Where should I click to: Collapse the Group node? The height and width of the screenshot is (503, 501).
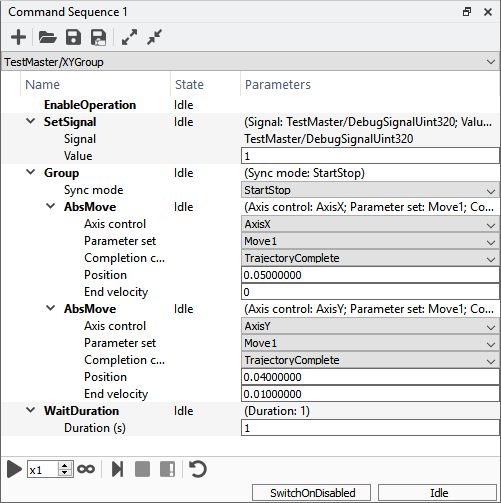[30, 172]
